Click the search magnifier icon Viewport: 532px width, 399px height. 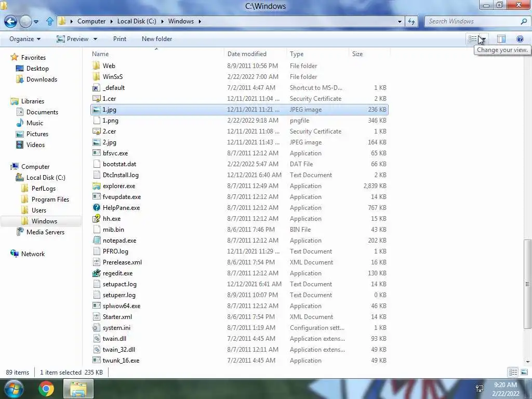(x=524, y=21)
